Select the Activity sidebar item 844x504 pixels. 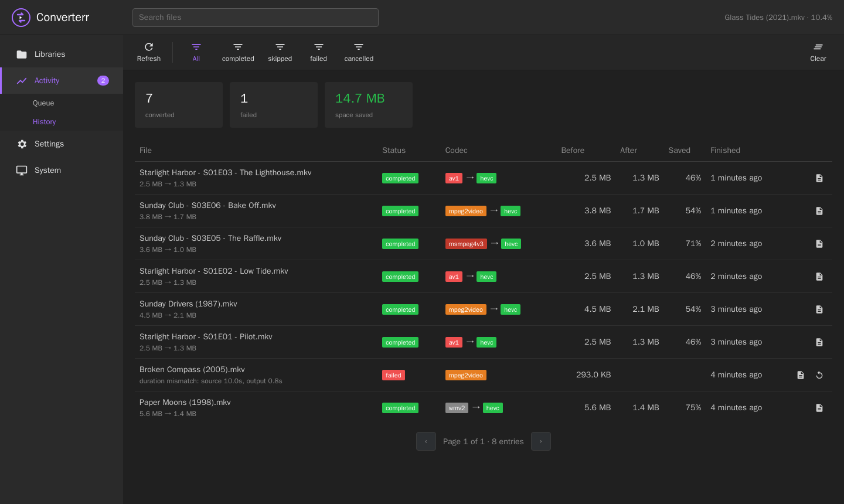coord(62,81)
